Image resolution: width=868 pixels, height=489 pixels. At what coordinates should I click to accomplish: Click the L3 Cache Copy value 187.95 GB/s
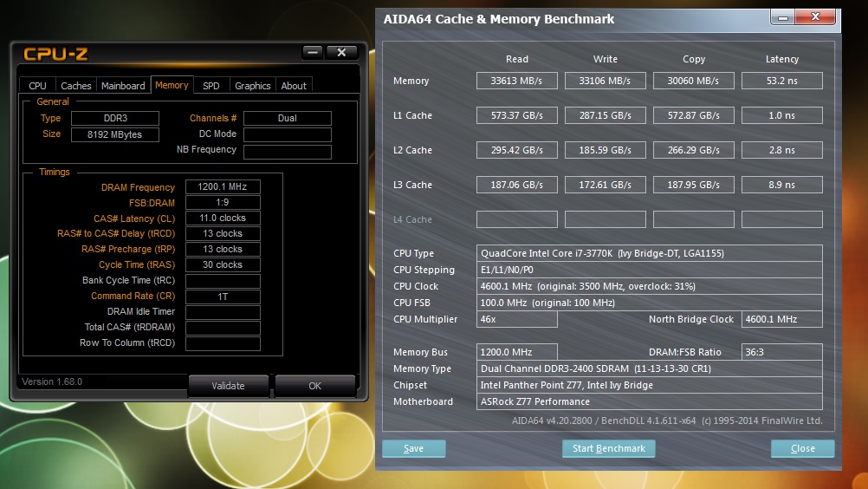694,185
